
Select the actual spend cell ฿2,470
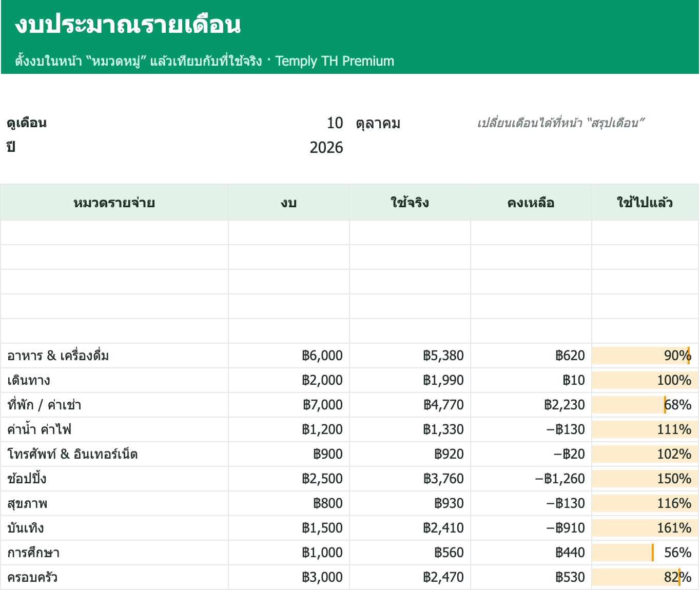tap(410, 577)
